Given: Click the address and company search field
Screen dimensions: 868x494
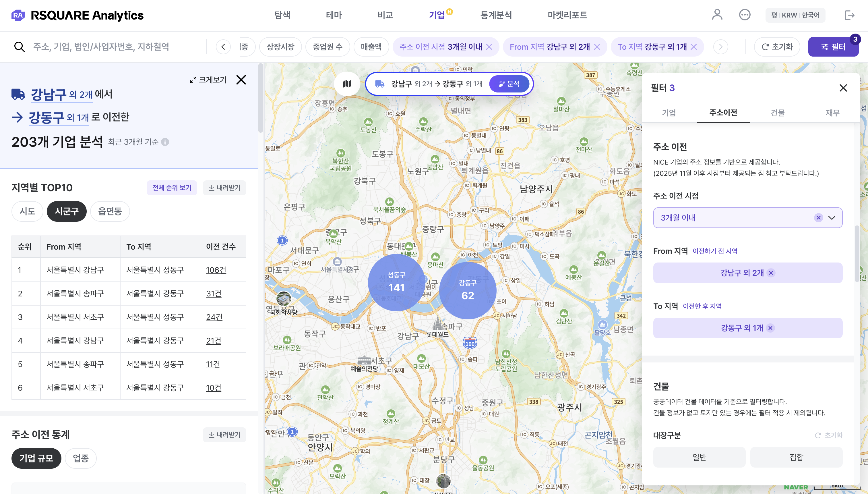Looking at the screenshot, I should 102,47.
